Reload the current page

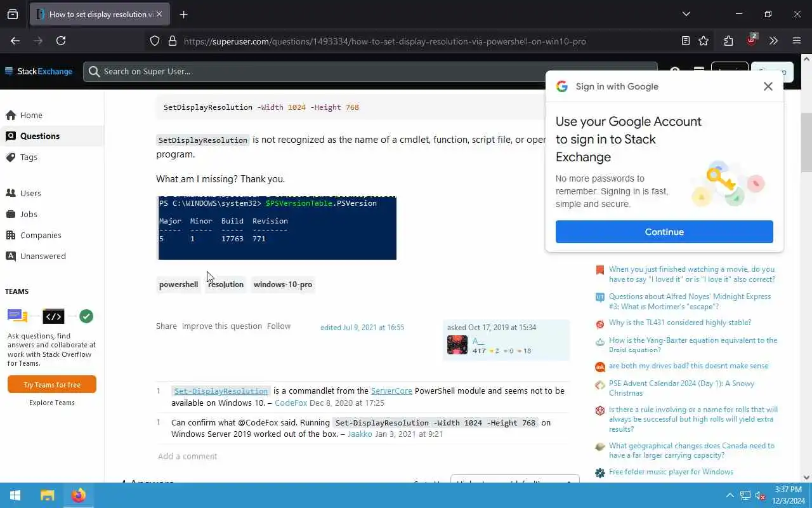point(61,41)
